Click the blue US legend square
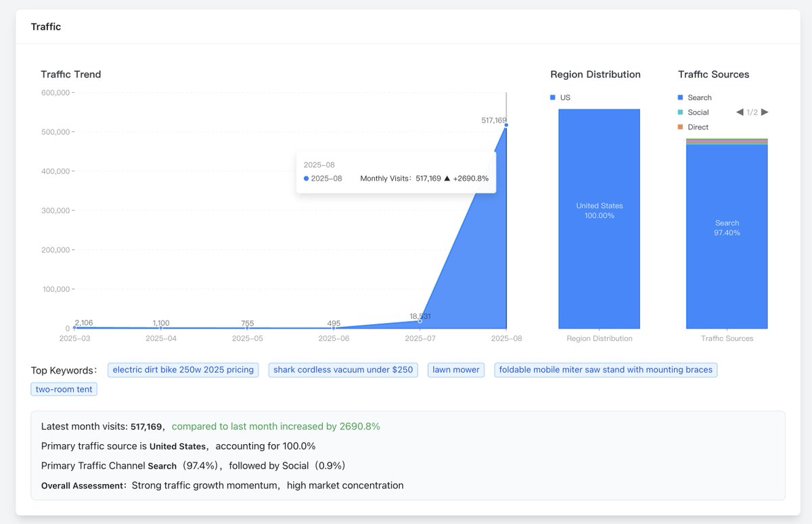This screenshot has height=524, width=812. tap(553, 97)
